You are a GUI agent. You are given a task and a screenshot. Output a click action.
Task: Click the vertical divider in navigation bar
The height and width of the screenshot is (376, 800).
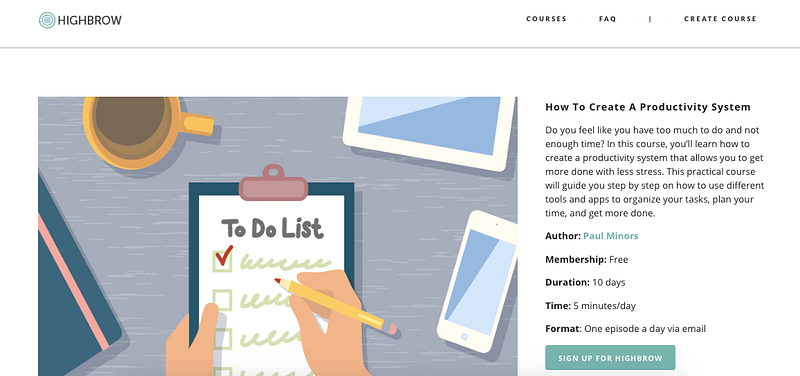click(650, 19)
